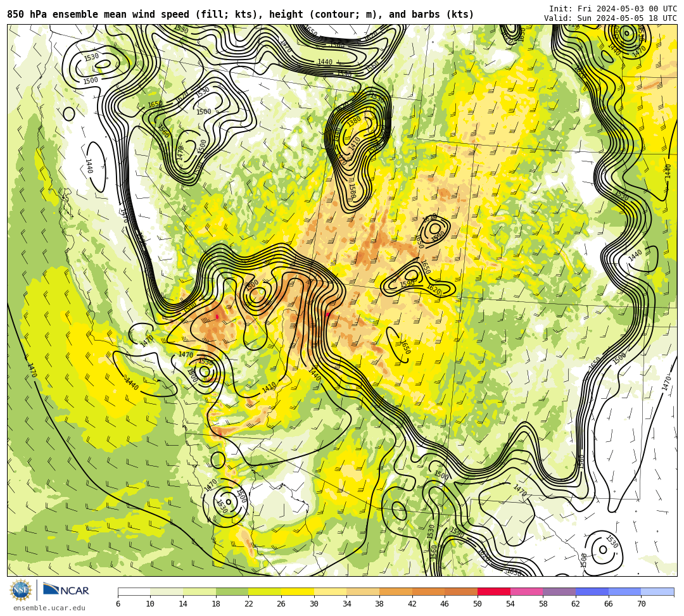The height and width of the screenshot is (616, 684).
Task: Click the colorbar label 54
Action: pos(510,604)
